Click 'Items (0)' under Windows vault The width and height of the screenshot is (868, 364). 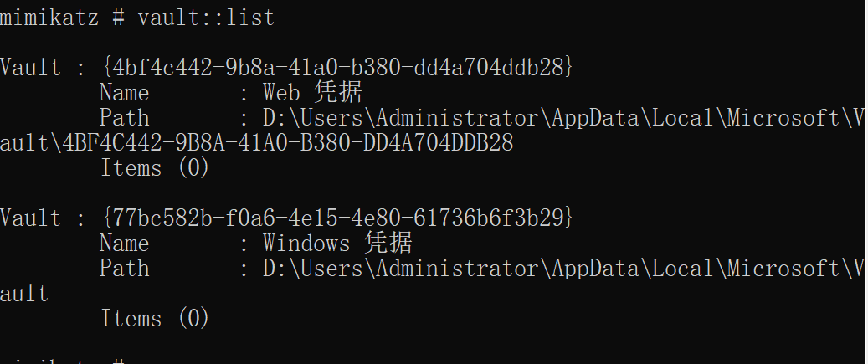tap(155, 319)
